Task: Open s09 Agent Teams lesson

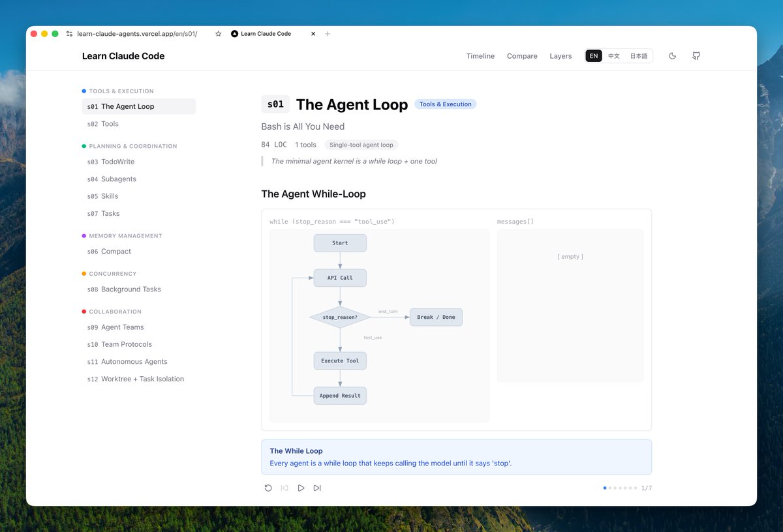Action: (139, 327)
